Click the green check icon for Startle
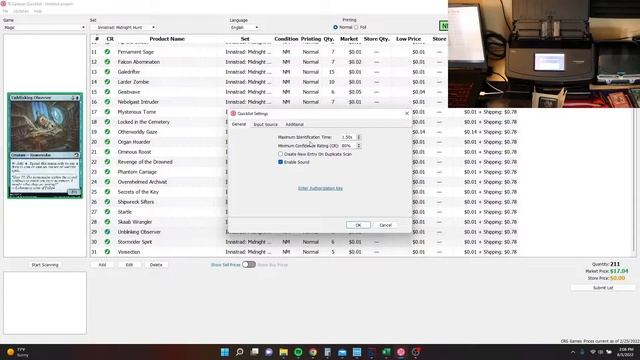This screenshot has height=360, width=640. [107, 212]
